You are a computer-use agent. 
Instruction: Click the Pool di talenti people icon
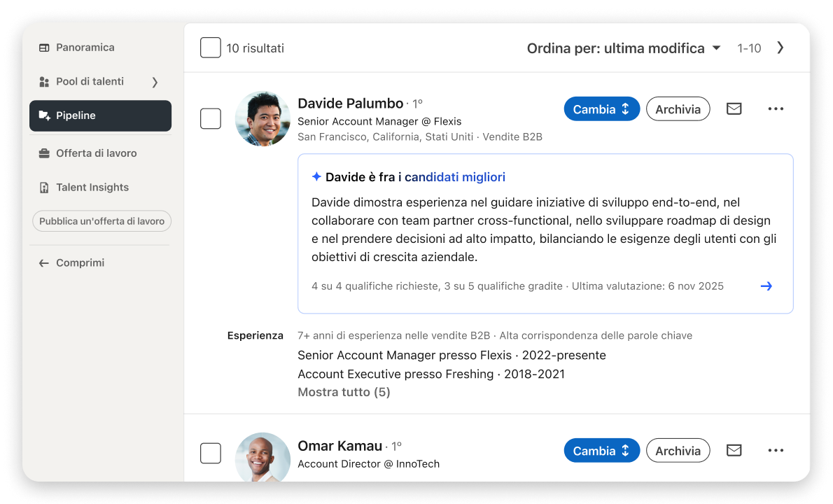click(x=44, y=82)
